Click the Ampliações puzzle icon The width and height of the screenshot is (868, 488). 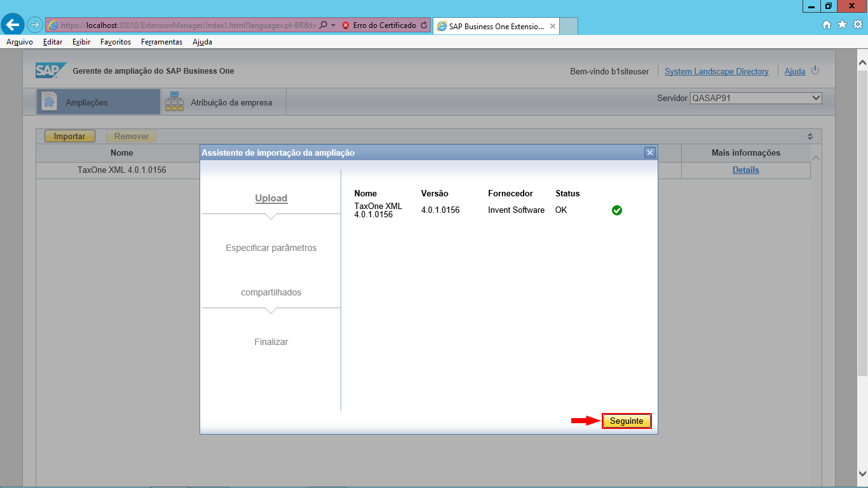tap(49, 102)
